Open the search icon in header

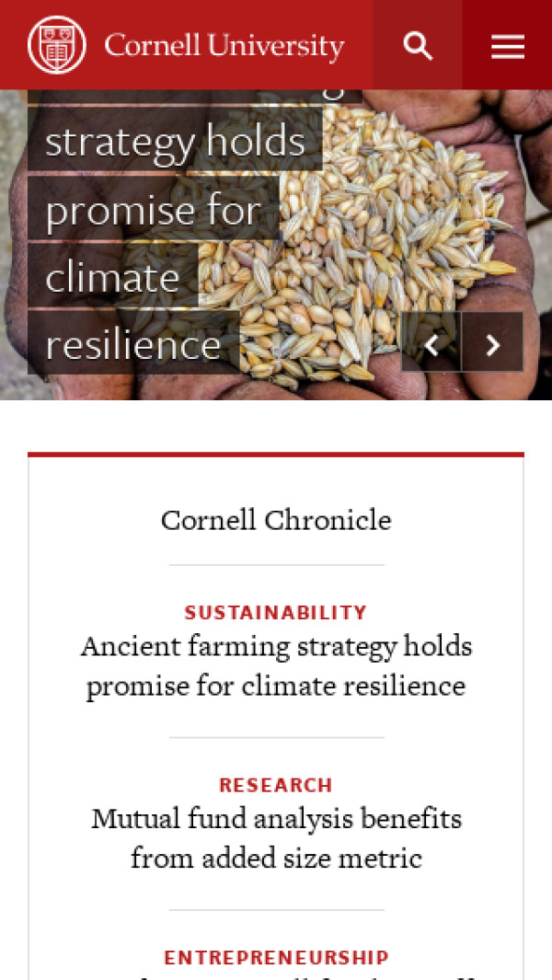pos(418,45)
